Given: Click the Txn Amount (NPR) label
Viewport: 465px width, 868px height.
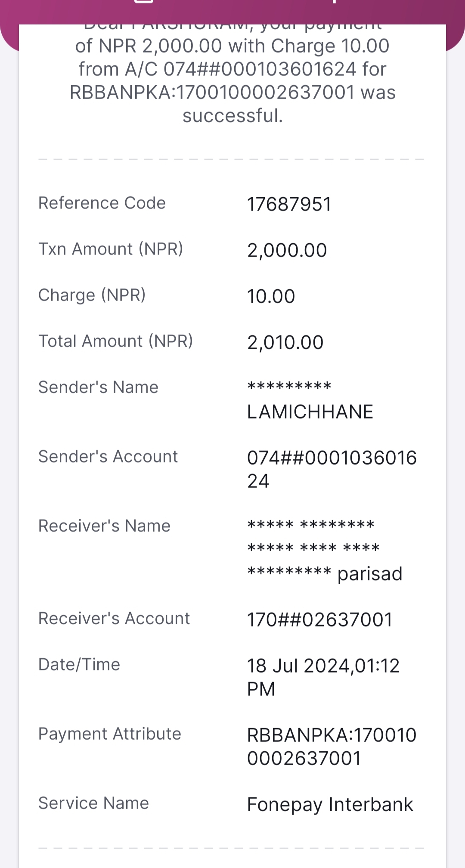Looking at the screenshot, I should (111, 249).
